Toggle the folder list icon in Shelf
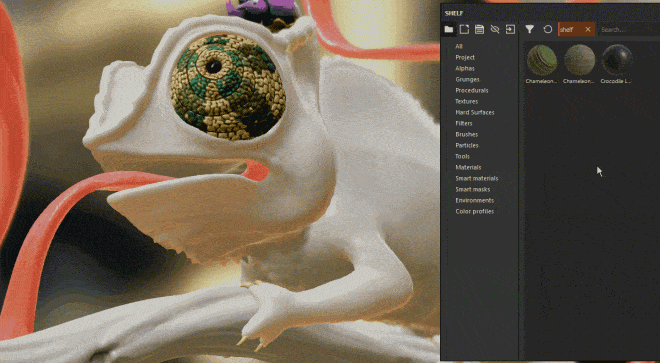 click(x=449, y=29)
